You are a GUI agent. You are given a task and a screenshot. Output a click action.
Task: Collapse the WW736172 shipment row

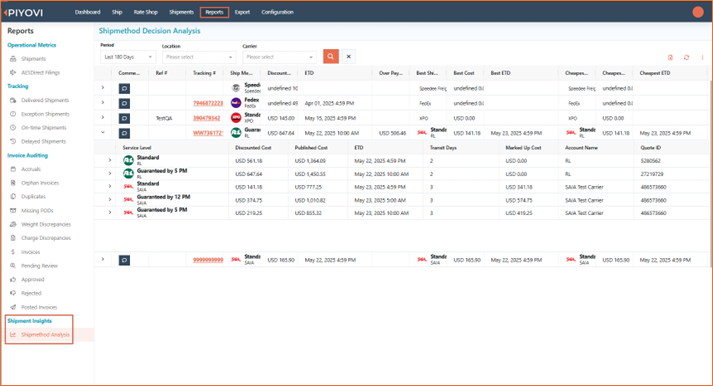(x=103, y=132)
